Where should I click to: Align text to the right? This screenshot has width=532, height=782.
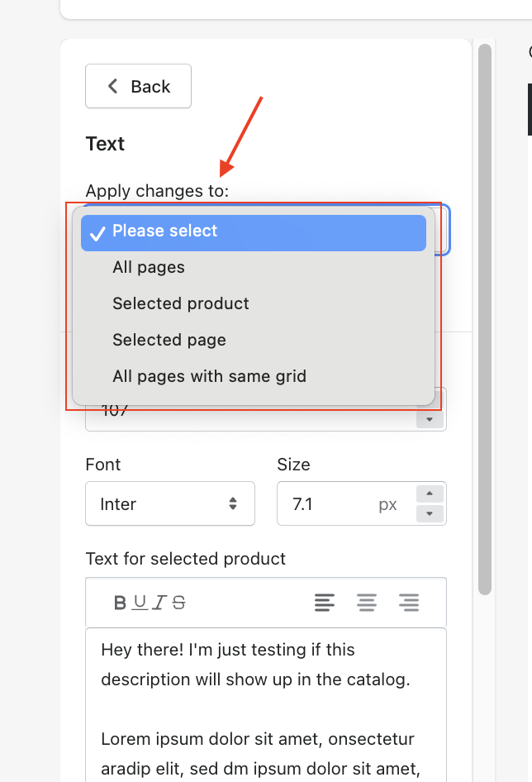click(x=408, y=603)
